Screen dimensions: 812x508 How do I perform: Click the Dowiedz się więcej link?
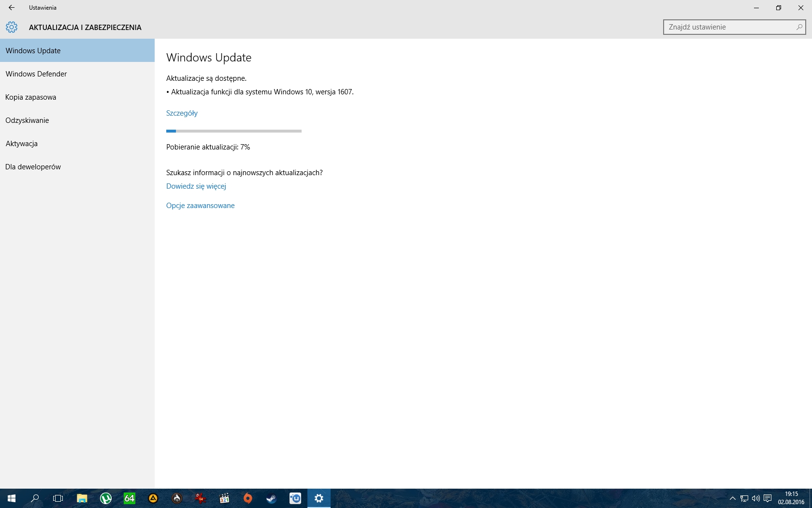click(196, 186)
